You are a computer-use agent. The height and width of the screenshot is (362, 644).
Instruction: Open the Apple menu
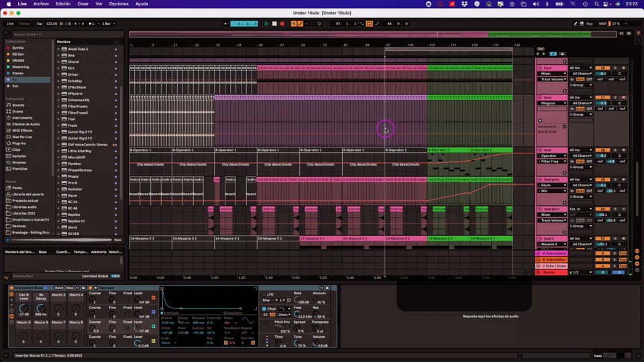9,4
